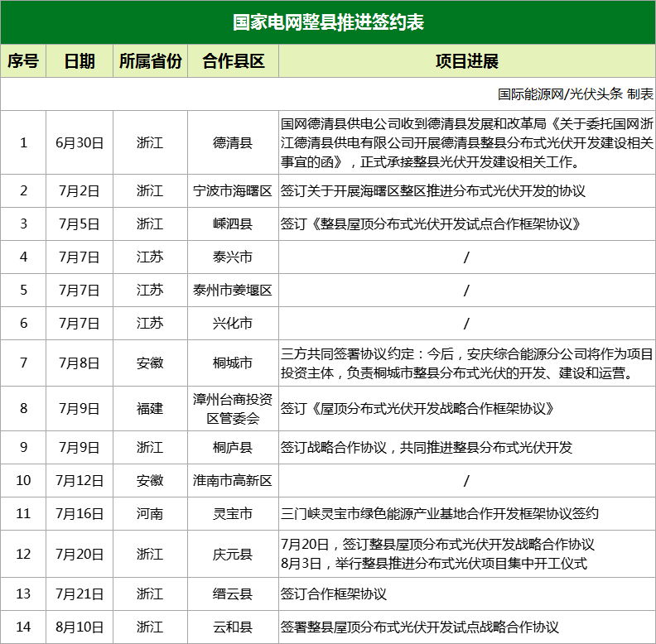
Task: Click sequence number 1
Action: point(23,143)
